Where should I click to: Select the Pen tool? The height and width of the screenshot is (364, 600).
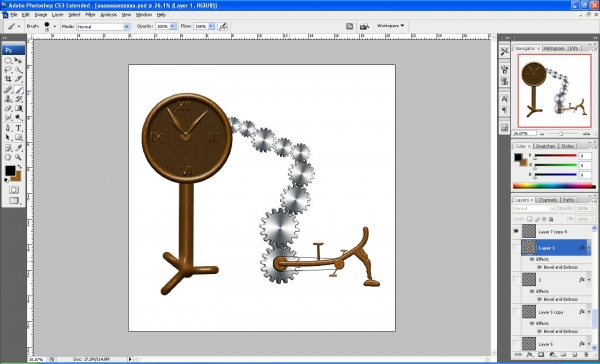pyautogui.click(x=8, y=128)
